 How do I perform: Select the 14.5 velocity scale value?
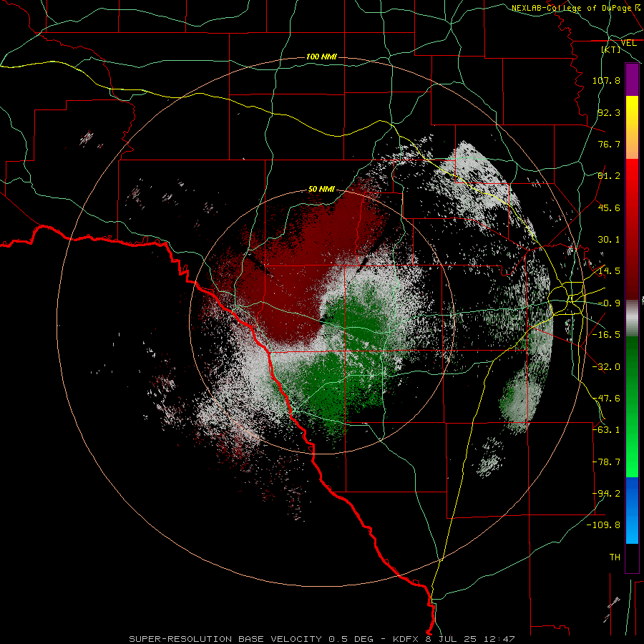pyautogui.click(x=609, y=271)
